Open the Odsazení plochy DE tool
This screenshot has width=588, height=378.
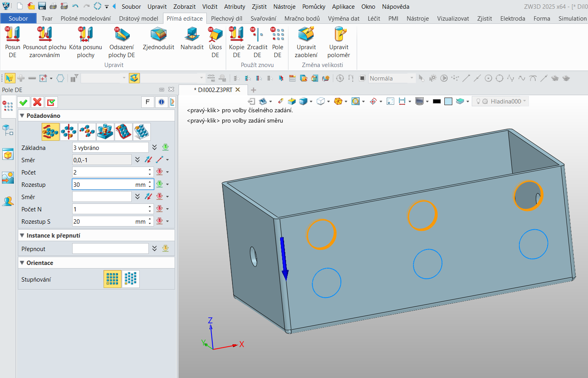click(x=122, y=42)
